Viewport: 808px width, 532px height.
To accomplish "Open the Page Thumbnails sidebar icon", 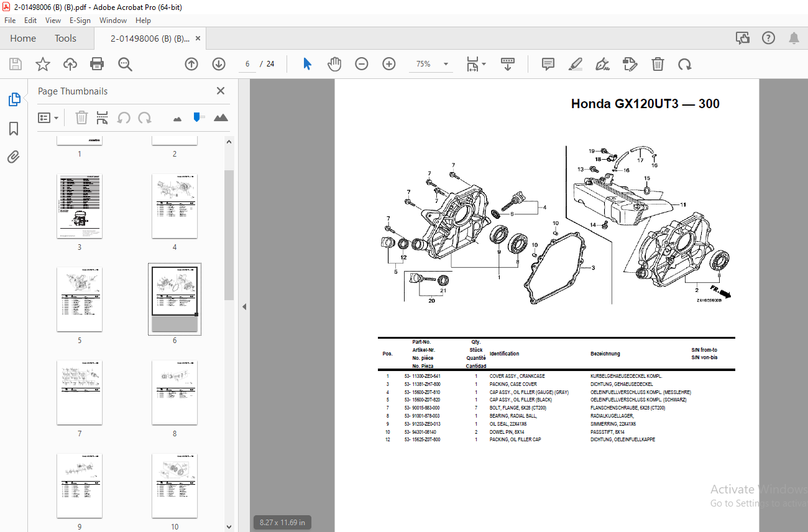I will (14, 99).
